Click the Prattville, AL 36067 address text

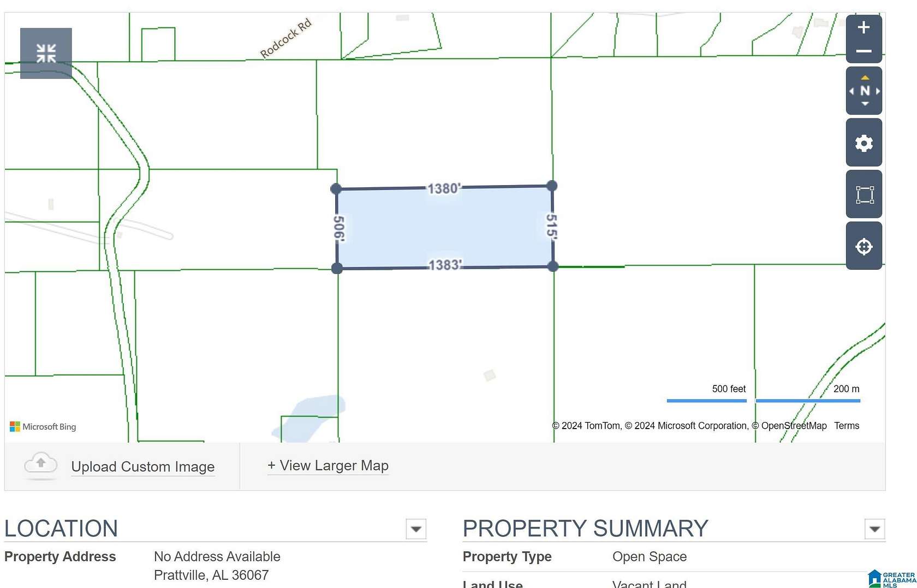[211, 575]
